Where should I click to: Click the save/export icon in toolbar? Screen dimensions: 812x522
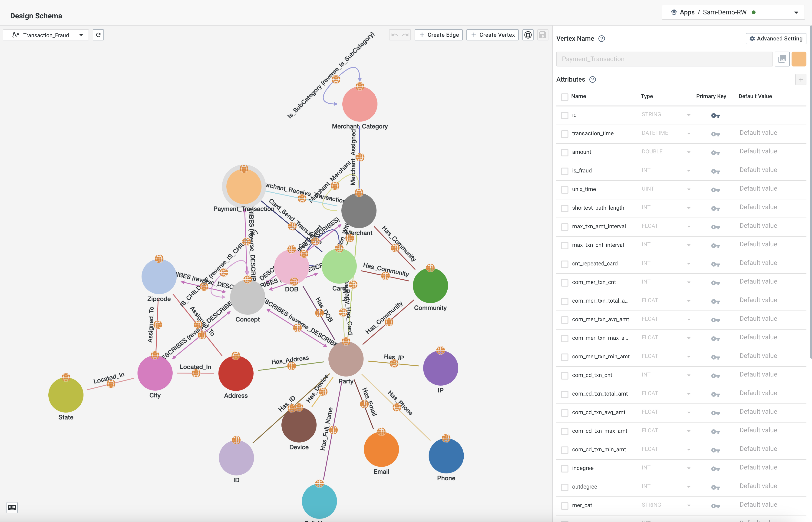tap(542, 34)
